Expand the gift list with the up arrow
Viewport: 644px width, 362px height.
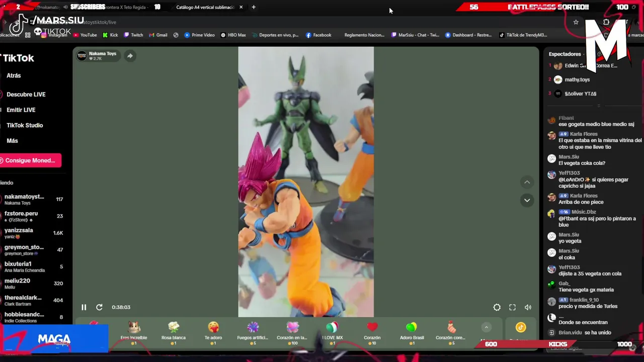(x=486, y=327)
